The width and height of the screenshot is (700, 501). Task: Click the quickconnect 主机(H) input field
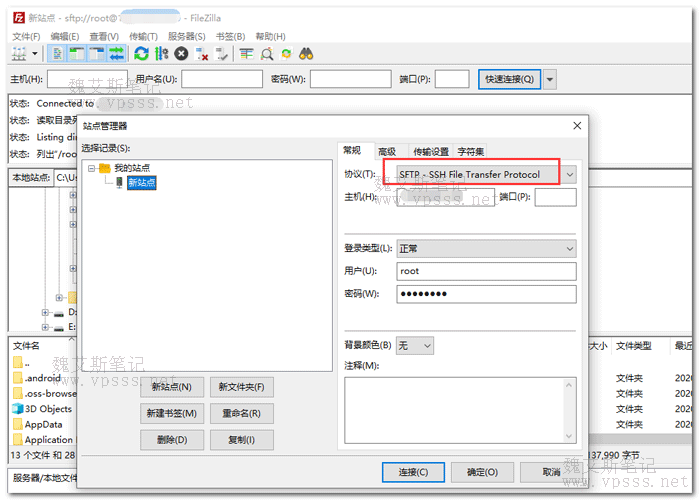[88, 79]
